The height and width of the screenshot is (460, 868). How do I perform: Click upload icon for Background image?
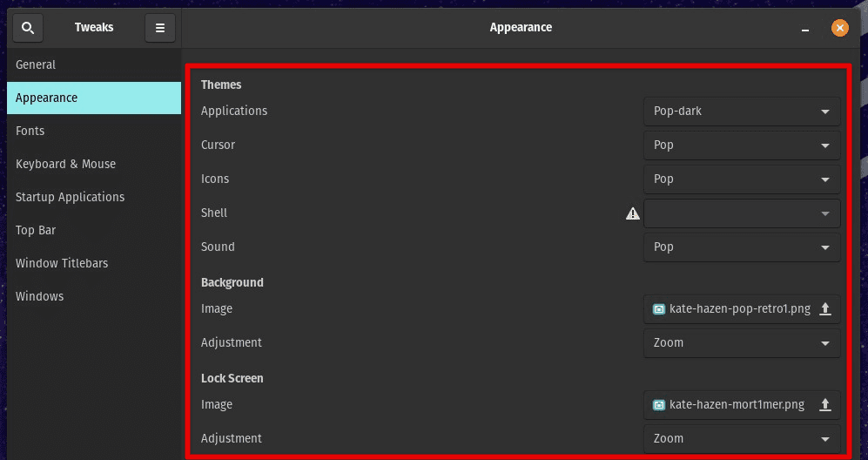click(x=824, y=308)
